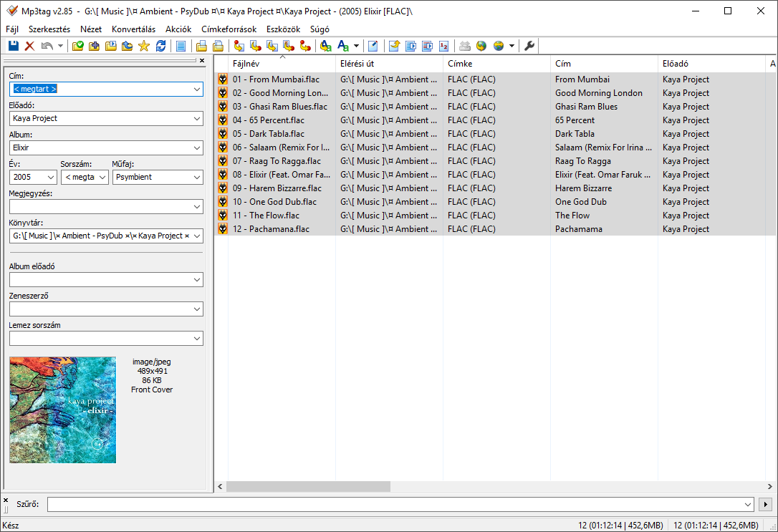Run first converter icon Tag to Filename
Image resolution: width=778 pixels, height=532 pixels.
239,46
